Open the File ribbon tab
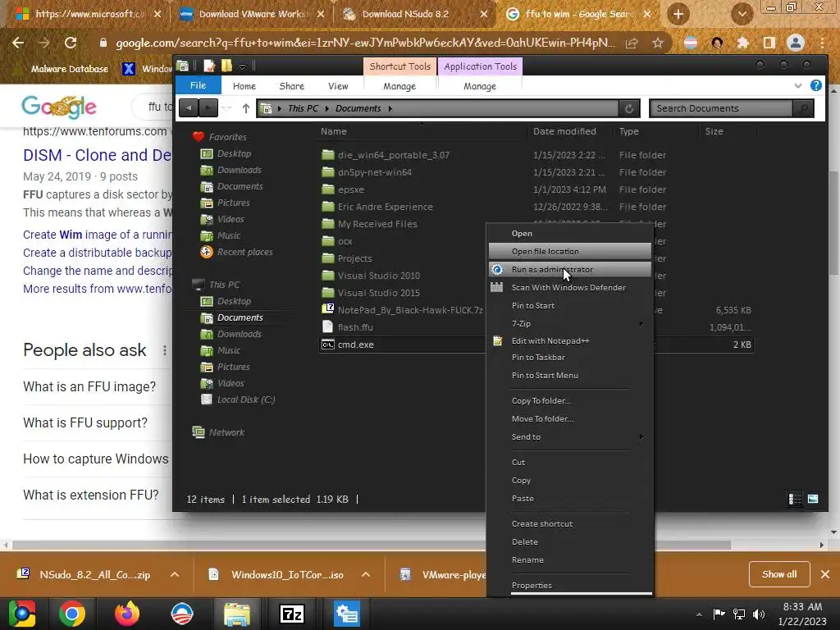Image resolution: width=840 pixels, height=630 pixels. [x=199, y=85]
